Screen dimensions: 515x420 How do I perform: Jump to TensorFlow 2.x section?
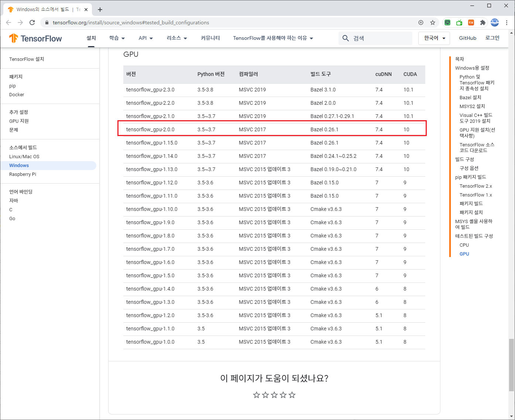(x=476, y=186)
